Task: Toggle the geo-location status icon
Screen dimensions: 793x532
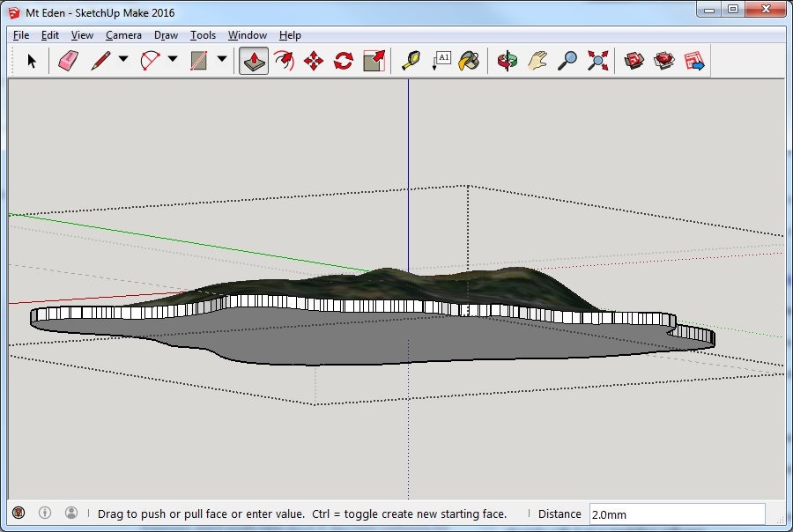Action: coord(19,513)
